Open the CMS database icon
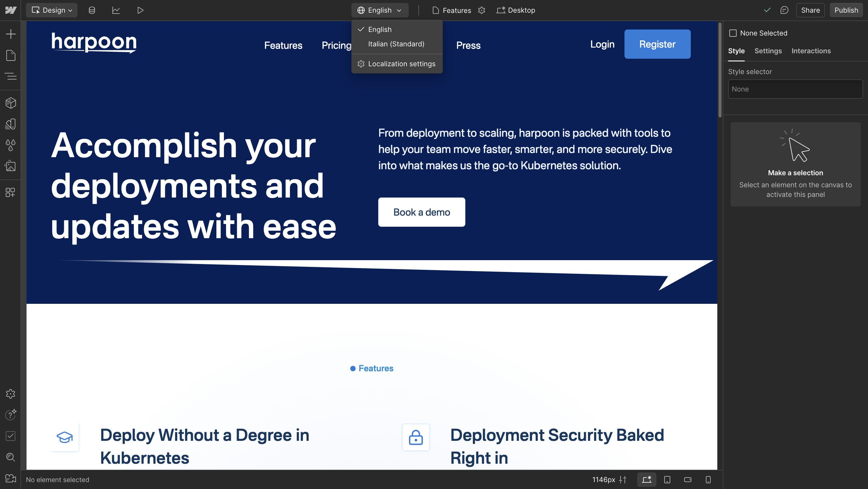 tap(92, 10)
